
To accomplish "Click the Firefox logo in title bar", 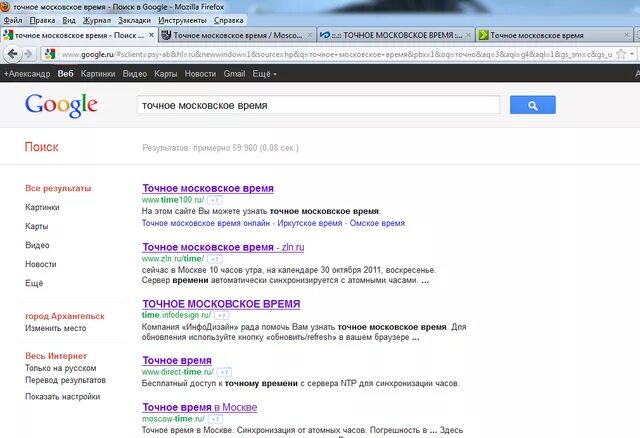I will pyautogui.click(x=5, y=7).
